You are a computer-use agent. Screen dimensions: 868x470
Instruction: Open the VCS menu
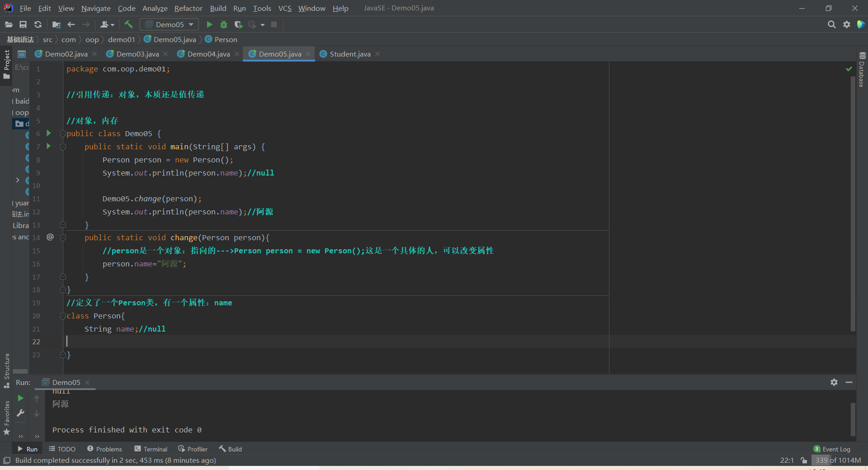point(285,8)
